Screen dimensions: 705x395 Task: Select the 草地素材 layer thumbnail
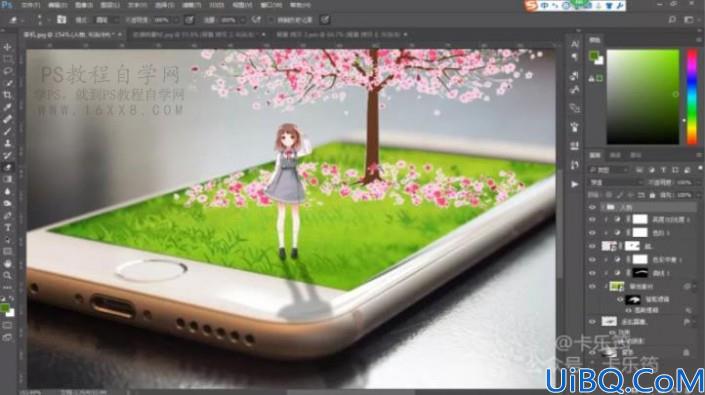click(616, 286)
